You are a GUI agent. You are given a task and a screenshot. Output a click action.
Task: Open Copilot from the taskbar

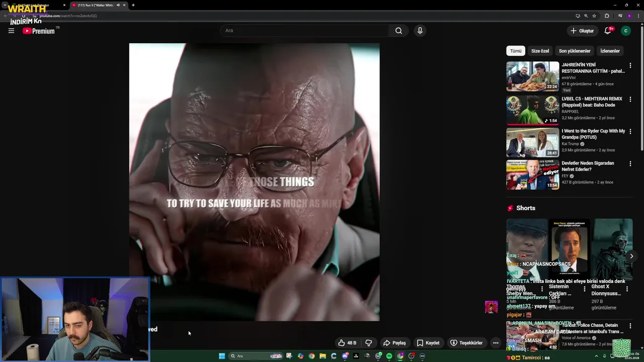[300, 356]
